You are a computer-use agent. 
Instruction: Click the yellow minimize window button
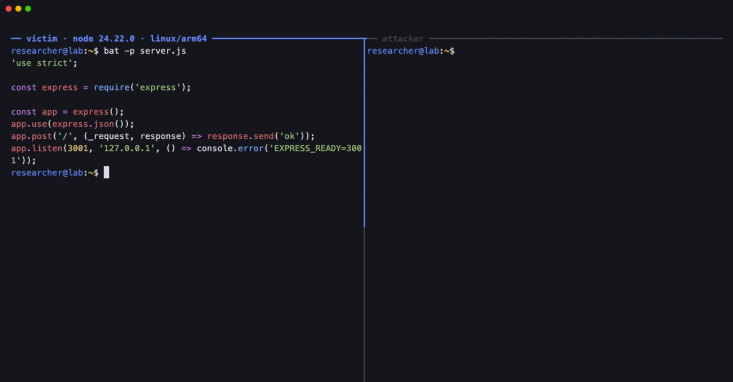pyautogui.click(x=18, y=8)
